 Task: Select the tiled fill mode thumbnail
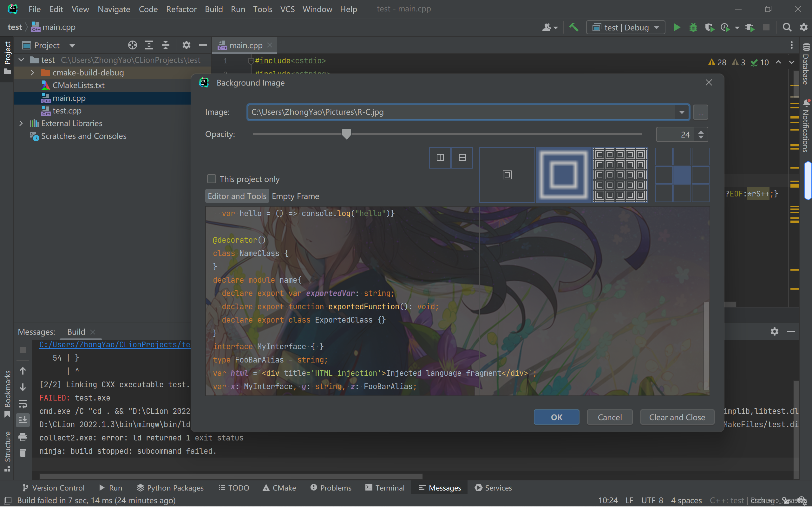coord(620,175)
